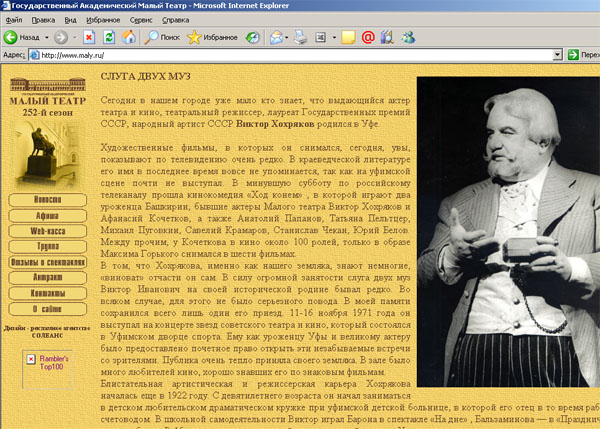
Task: Click the Mail envelope toolbar icon
Action: [276, 37]
